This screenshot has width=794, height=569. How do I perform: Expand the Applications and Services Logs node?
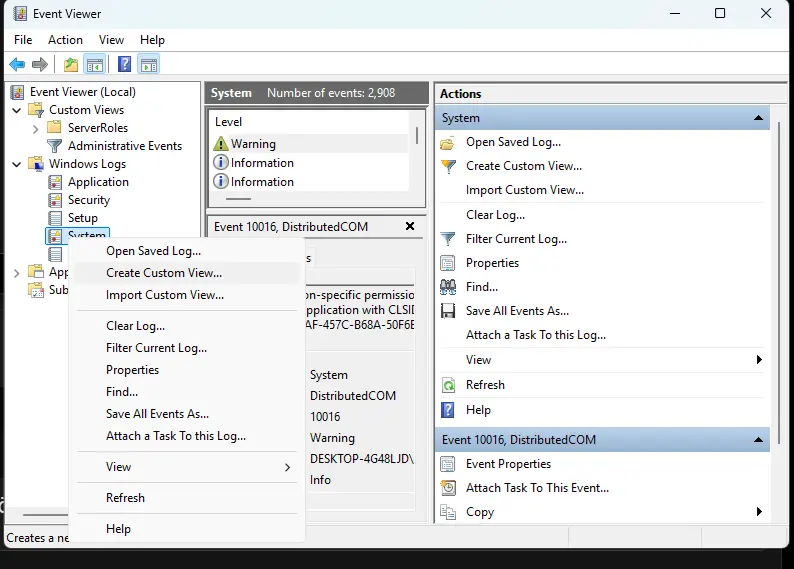click(x=17, y=273)
